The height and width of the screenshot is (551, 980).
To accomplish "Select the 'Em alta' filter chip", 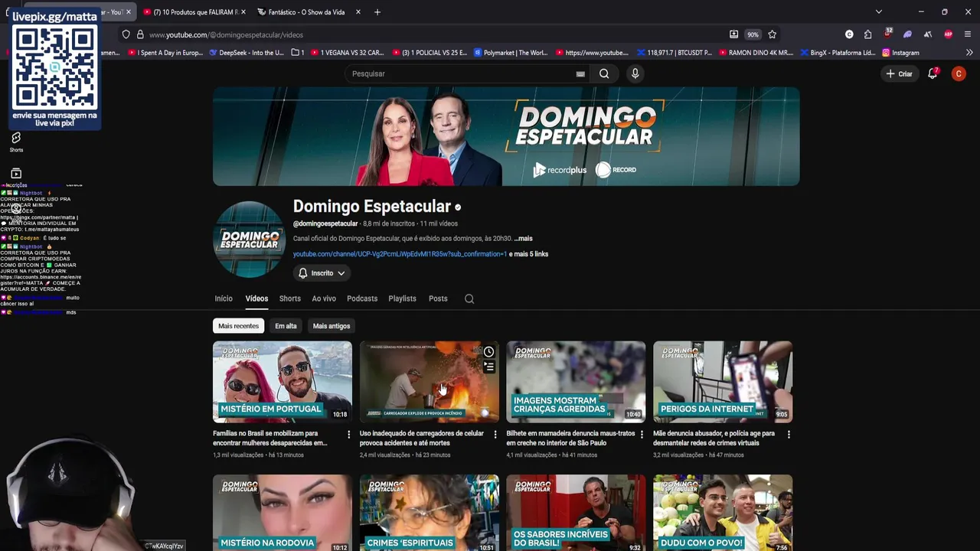I will 286,326.
